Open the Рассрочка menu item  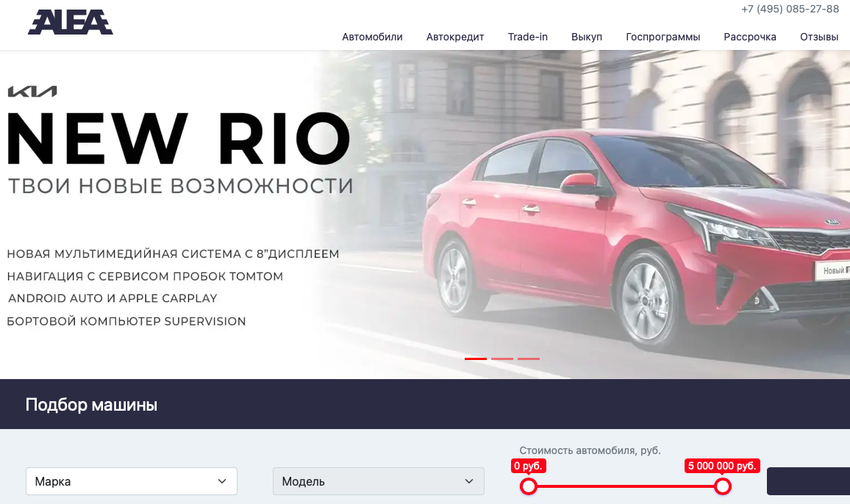pos(750,37)
